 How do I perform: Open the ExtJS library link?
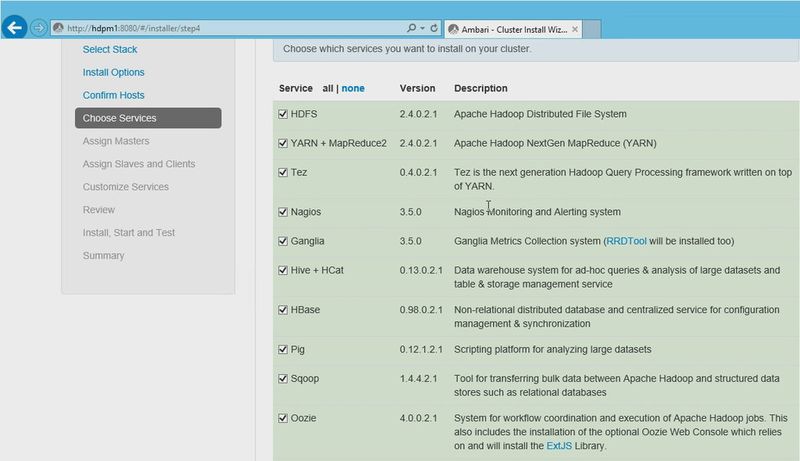pyautogui.click(x=559, y=446)
